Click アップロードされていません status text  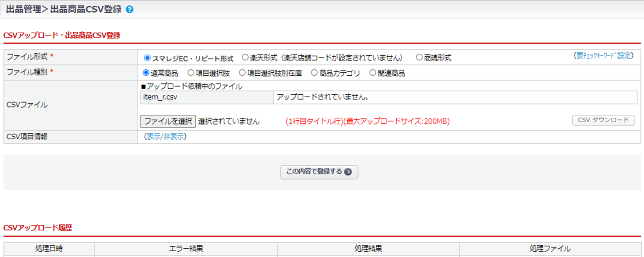[323, 97]
